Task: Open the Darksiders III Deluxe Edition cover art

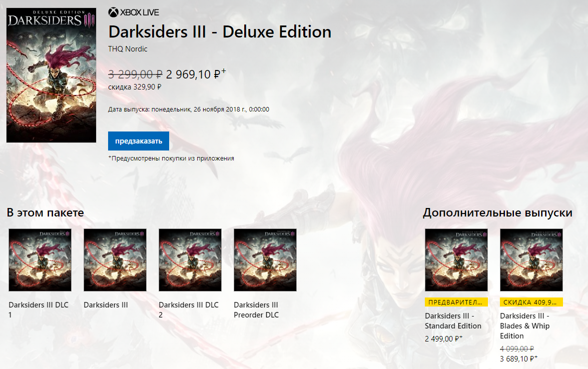Action: 52,75
